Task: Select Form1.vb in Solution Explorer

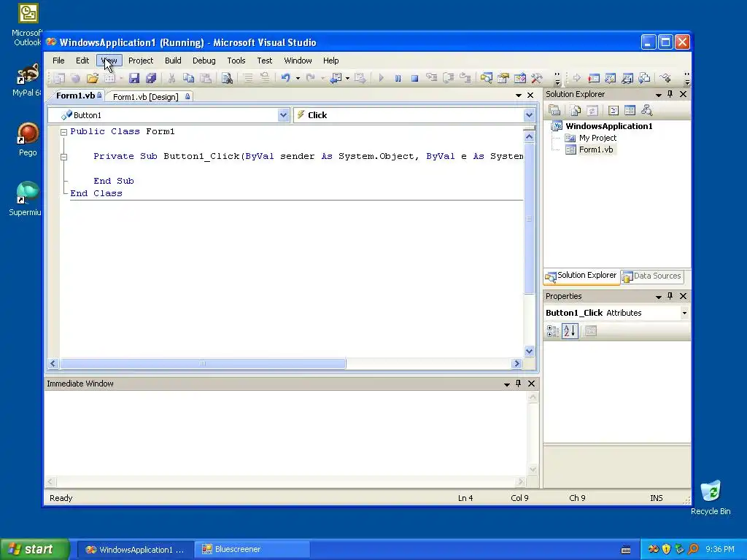Action: [x=596, y=149]
